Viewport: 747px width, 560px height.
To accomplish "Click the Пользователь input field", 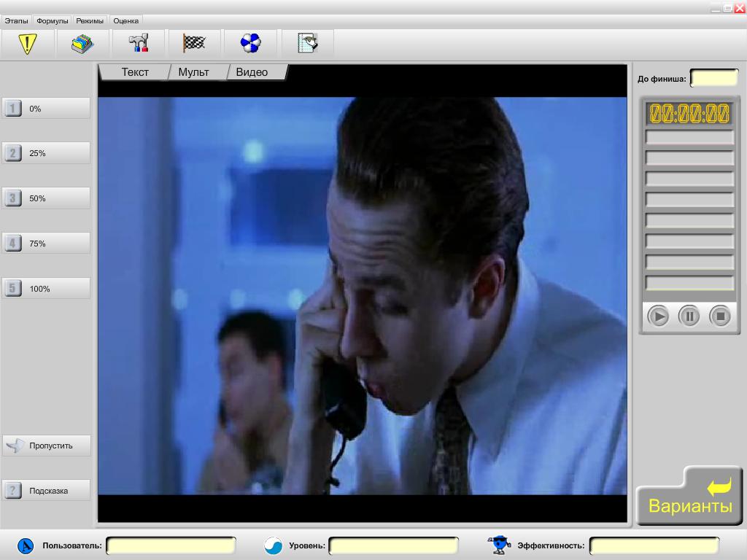I will tap(171, 545).
